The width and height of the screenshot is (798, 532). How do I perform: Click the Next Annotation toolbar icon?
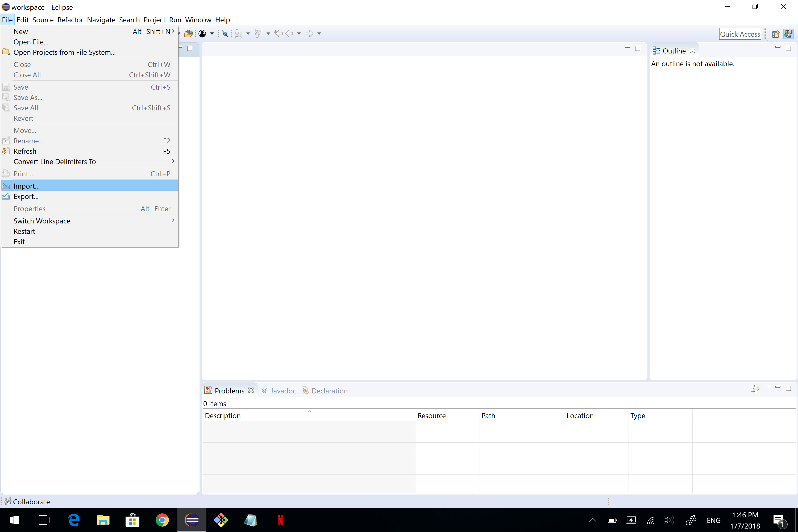[239, 33]
